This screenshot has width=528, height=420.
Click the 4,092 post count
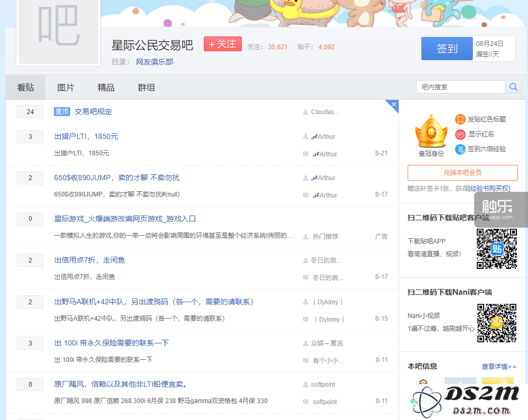click(326, 47)
